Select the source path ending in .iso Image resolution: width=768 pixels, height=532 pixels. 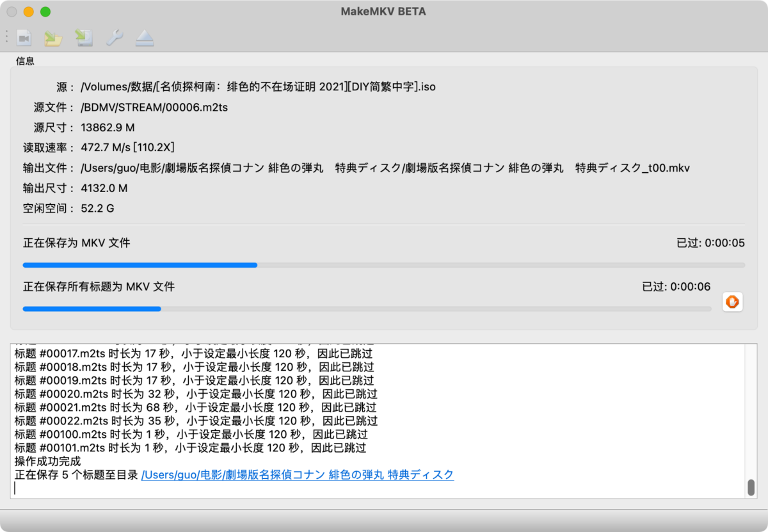click(259, 86)
